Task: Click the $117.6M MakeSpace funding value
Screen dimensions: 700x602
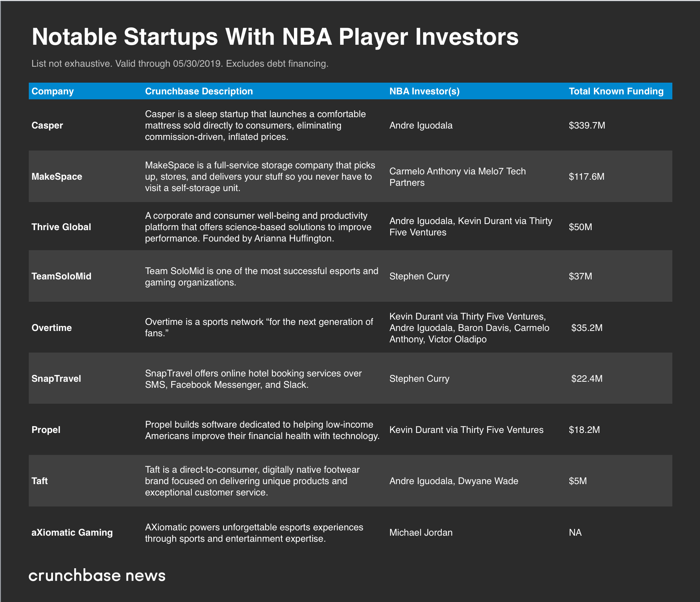Action: pos(586,177)
